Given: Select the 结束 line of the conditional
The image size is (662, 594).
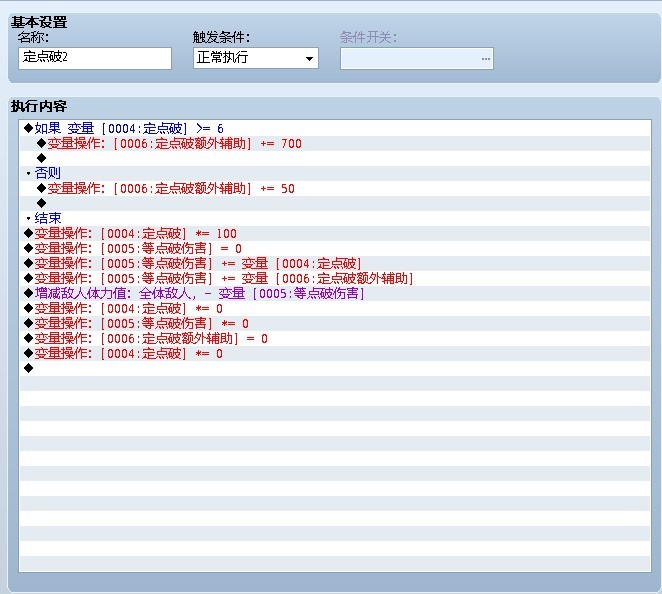Looking at the screenshot, I should (x=334, y=218).
